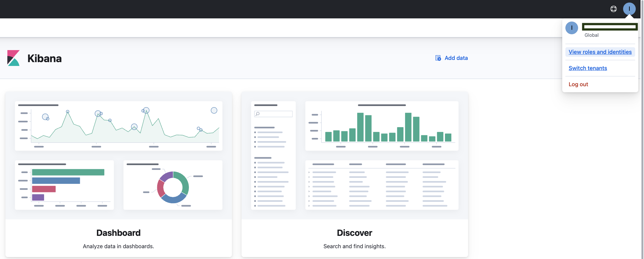Click the Kibana logo icon
Image resolution: width=644 pixels, height=259 pixels.
point(13,58)
